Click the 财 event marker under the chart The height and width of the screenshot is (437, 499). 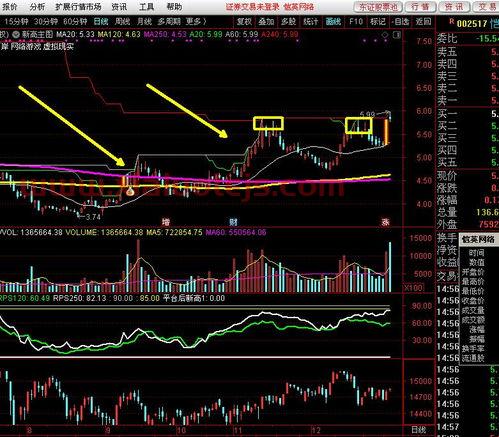tap(234, 222)
